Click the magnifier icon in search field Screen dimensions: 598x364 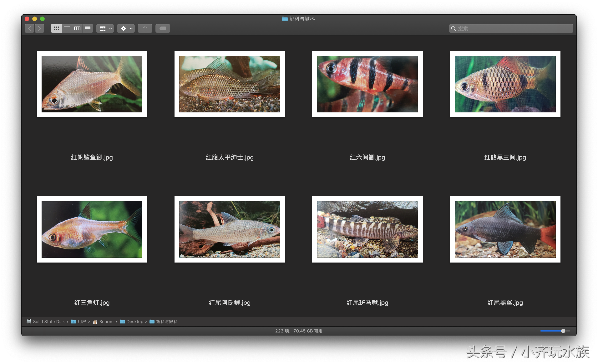click(453, 29)
